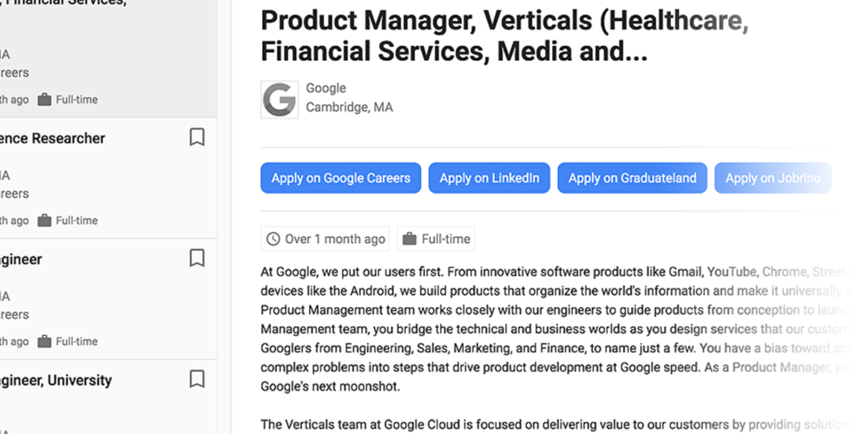Click the Google company name
The image size is (868, 434).
[x=326, y=88]
